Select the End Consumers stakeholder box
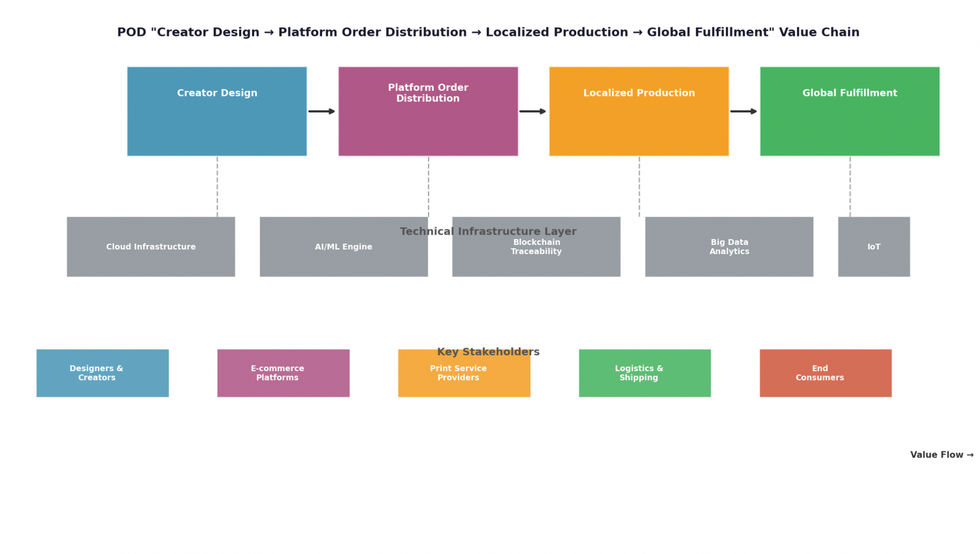 pyautogui.click(x=826, y=373)
